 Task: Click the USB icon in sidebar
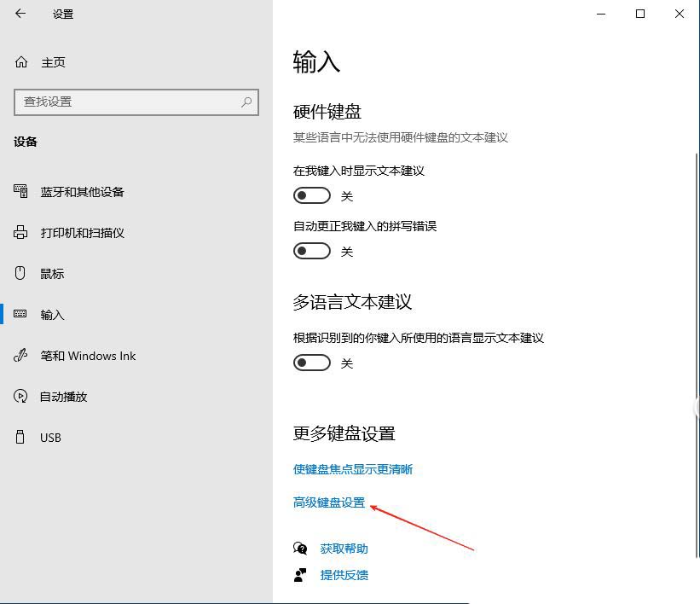[21, 438]
